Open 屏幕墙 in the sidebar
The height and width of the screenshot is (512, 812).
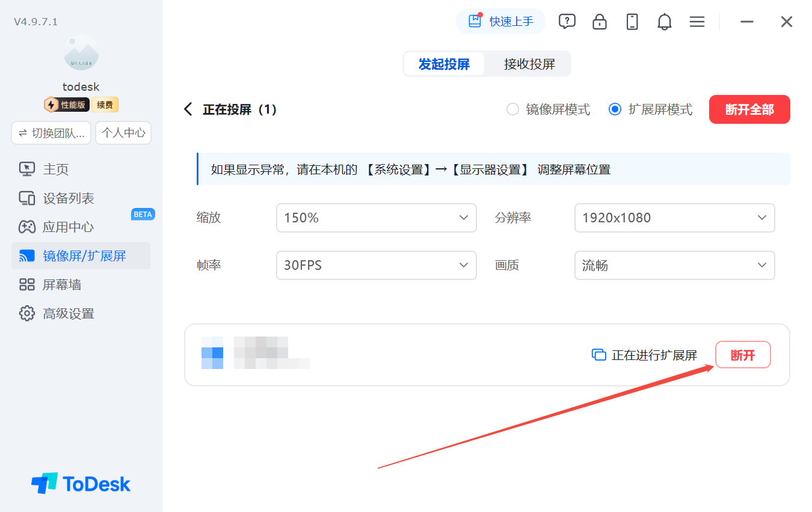click(x=81, y=285)
